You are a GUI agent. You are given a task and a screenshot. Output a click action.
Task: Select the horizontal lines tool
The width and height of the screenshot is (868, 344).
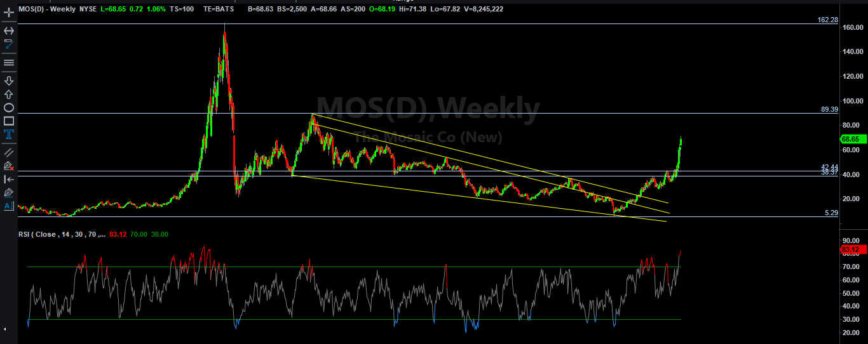pos(9,62)
